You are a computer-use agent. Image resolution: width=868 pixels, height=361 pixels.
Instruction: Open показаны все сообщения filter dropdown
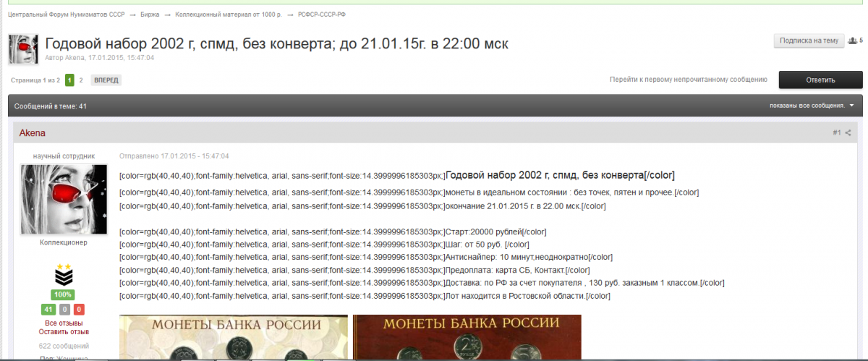point(812,106)
